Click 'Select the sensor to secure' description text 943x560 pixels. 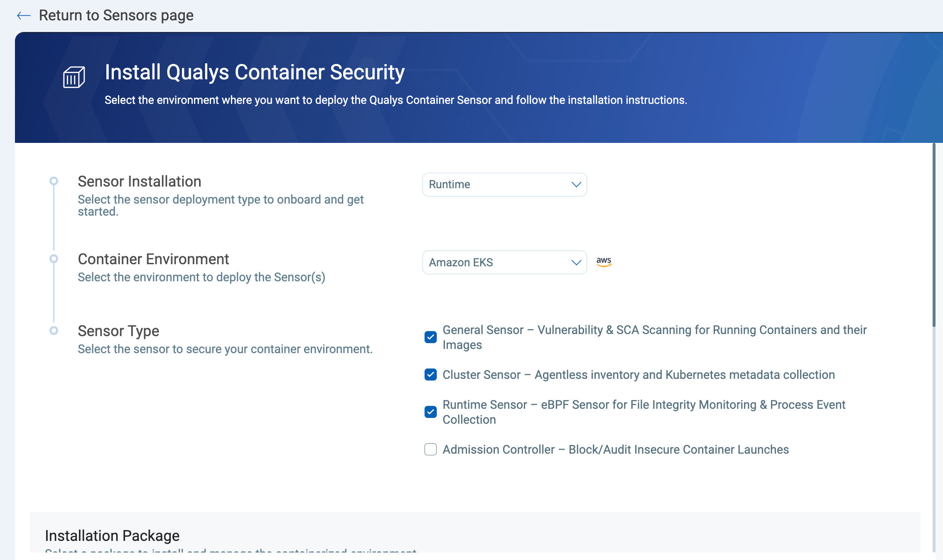pyautogui.click(x=225, y=349)
